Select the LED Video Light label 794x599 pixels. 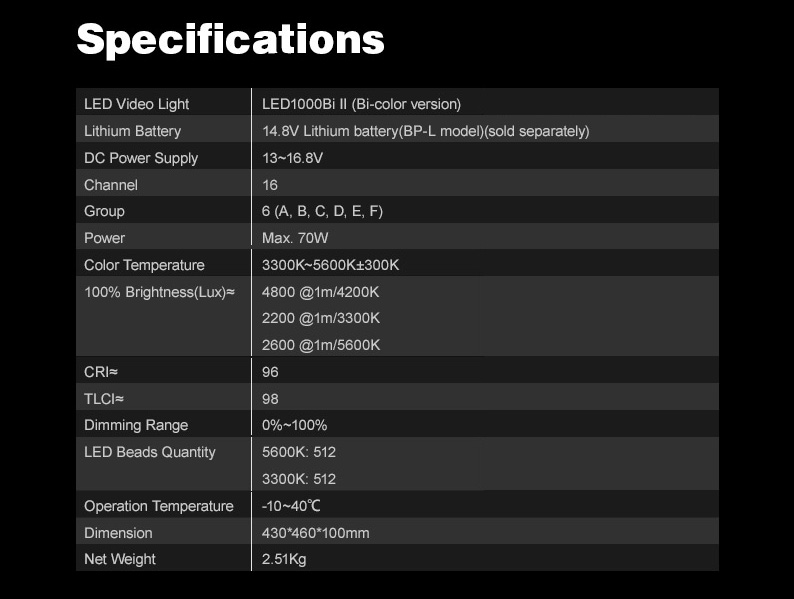point(136,104)
